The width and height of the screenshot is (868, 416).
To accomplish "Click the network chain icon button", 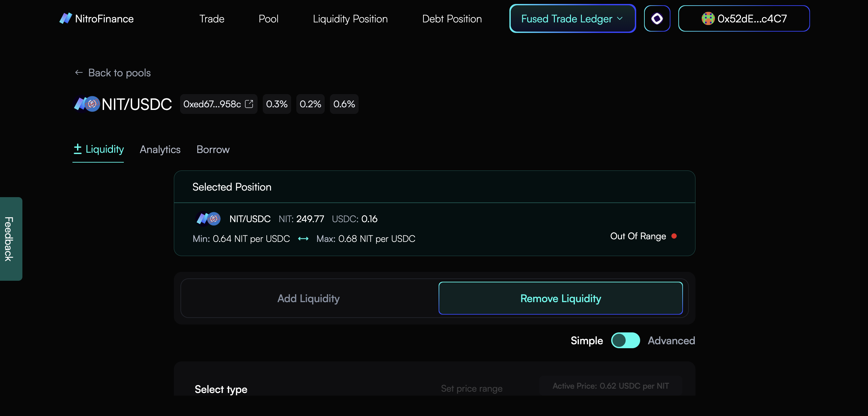I will coord(657,18).
